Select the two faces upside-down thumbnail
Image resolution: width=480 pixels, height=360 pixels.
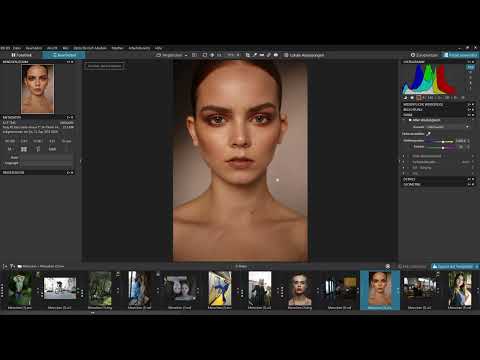[x=180, y=289]
